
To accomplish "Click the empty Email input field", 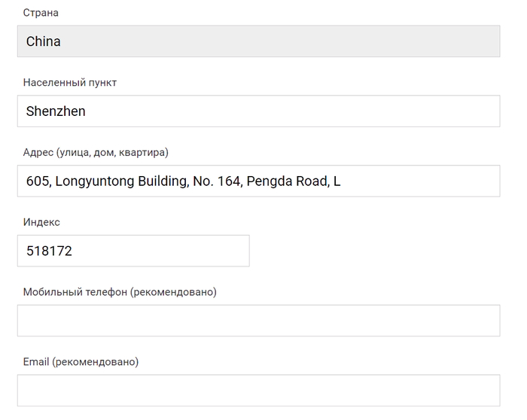I will click(x=258, y=391).
